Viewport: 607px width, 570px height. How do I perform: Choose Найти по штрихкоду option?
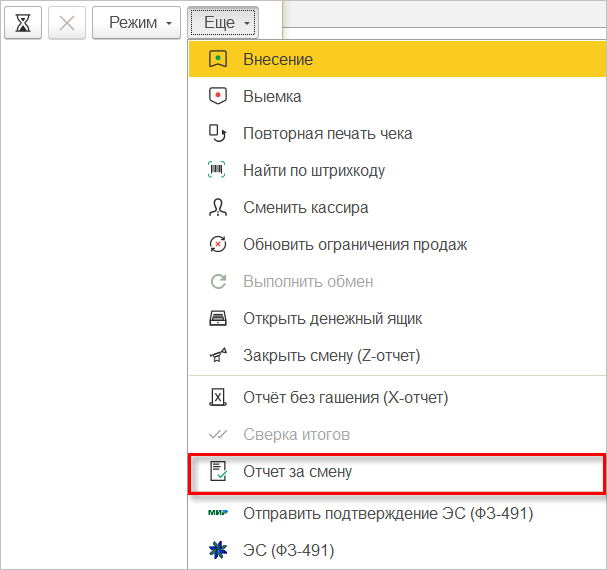[x=313, y=171]
